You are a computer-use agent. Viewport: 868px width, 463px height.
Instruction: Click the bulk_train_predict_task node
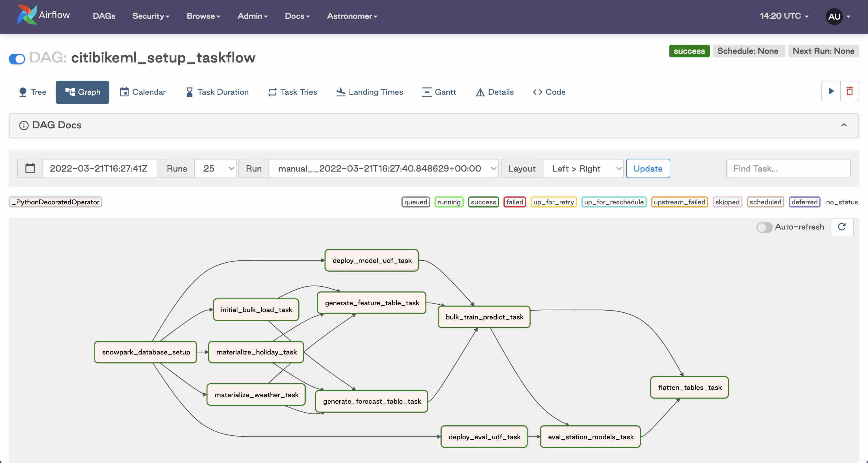tap(484, 317)
